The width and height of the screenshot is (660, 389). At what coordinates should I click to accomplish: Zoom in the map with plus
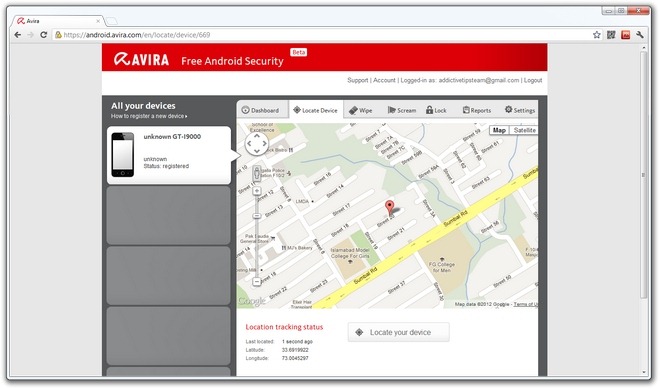click(x=256, y=191)
